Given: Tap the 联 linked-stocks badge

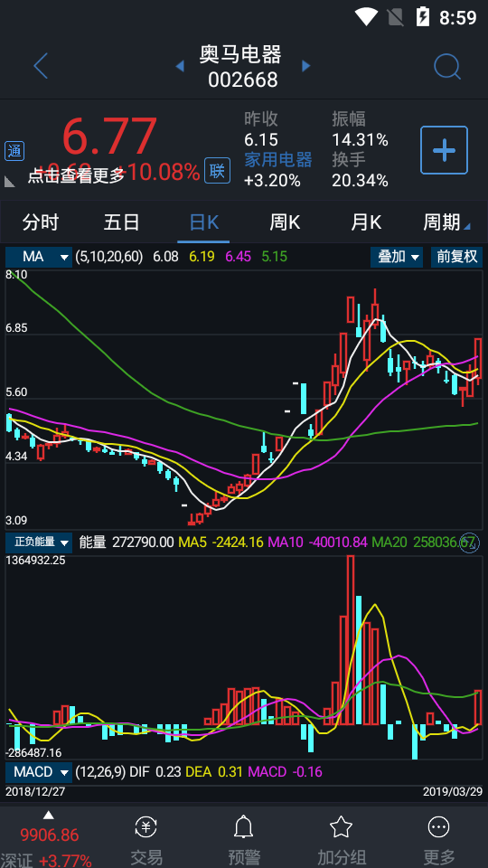Looking at the screenshot, I should (x=218, y=171).
